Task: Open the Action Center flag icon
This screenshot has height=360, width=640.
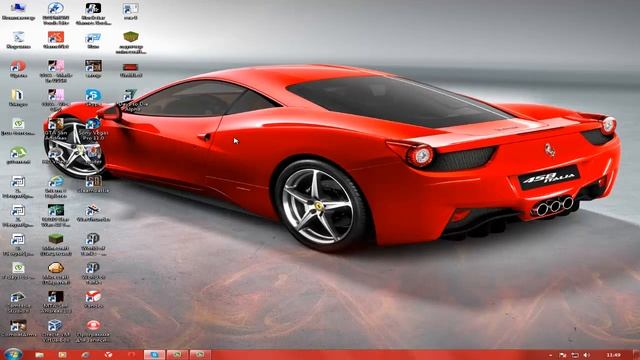Action: pyautogui.click(x=562, y=355)
